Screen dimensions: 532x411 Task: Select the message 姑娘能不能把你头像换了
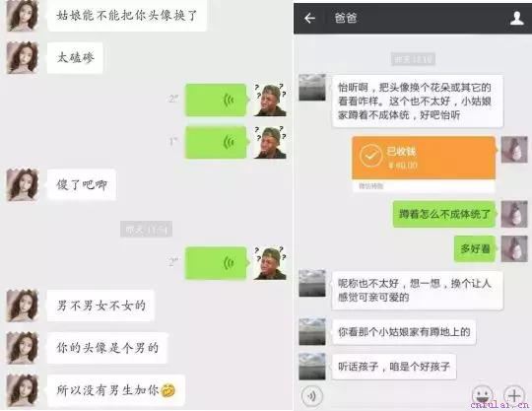pyautogui.click(x=127, y=16)
